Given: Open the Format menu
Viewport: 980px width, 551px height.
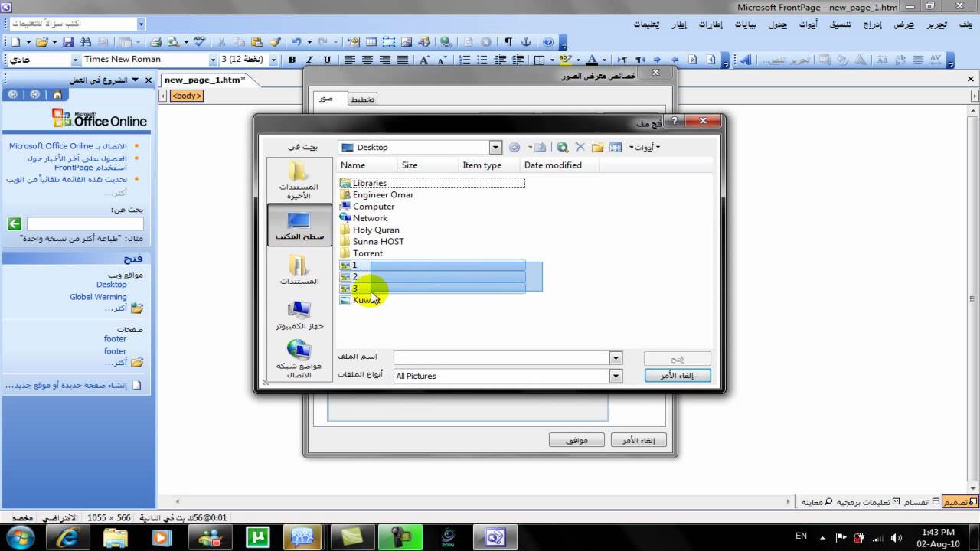Looking at the screenshot, I should (841, 24).
